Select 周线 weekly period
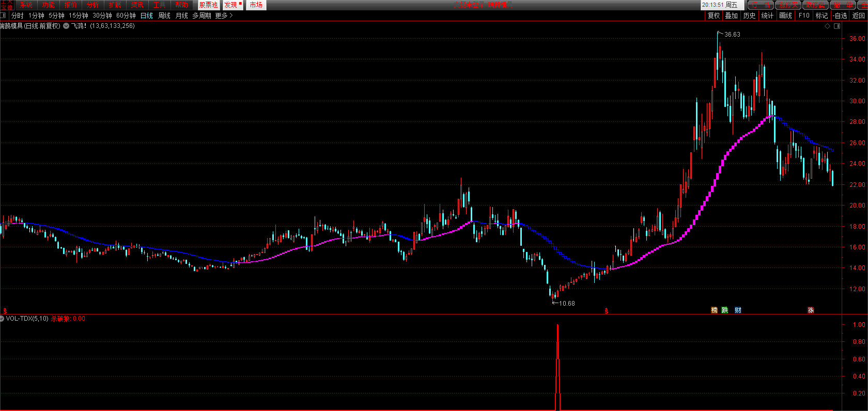Viewport: 868px width, 411px height. click(164, 15)
